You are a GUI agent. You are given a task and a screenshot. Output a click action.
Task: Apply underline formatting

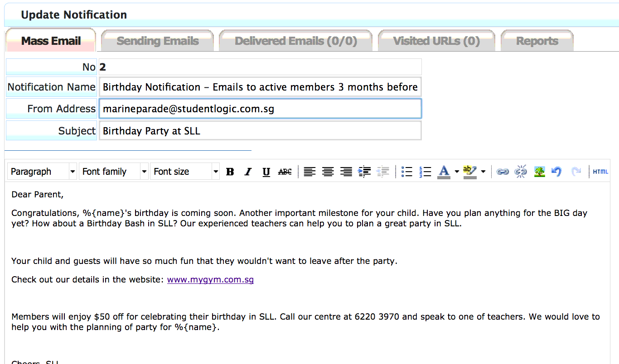click(266, 172)
